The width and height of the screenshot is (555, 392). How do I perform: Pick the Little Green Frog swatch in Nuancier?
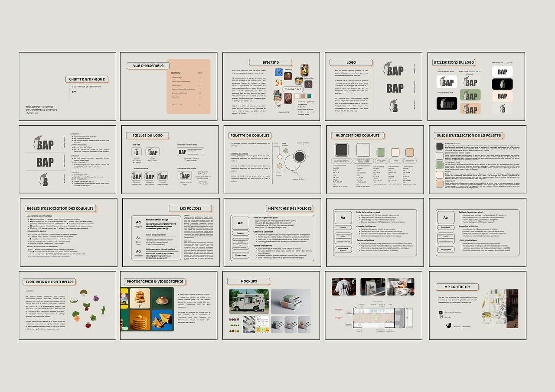[380, 152]
